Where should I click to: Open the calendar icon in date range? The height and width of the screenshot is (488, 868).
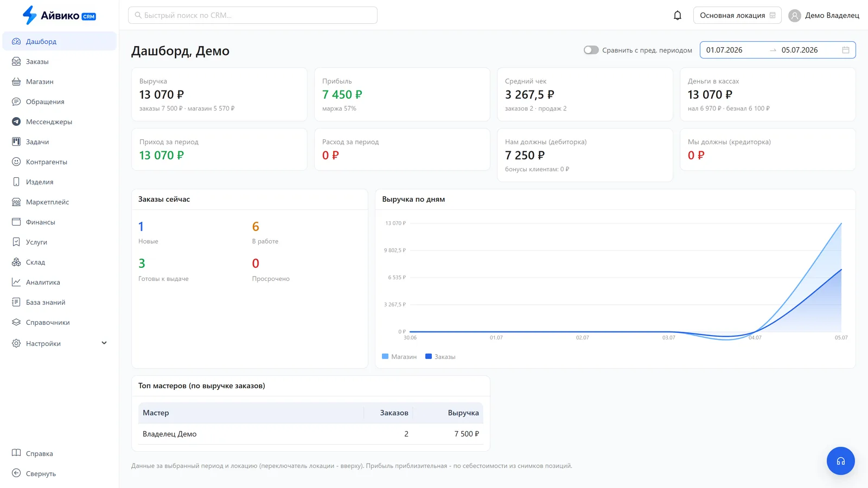click(x=846, y=50)
